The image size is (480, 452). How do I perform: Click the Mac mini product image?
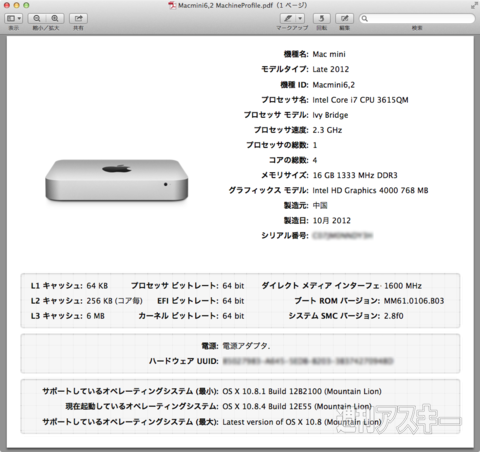(x=117, y=180)
